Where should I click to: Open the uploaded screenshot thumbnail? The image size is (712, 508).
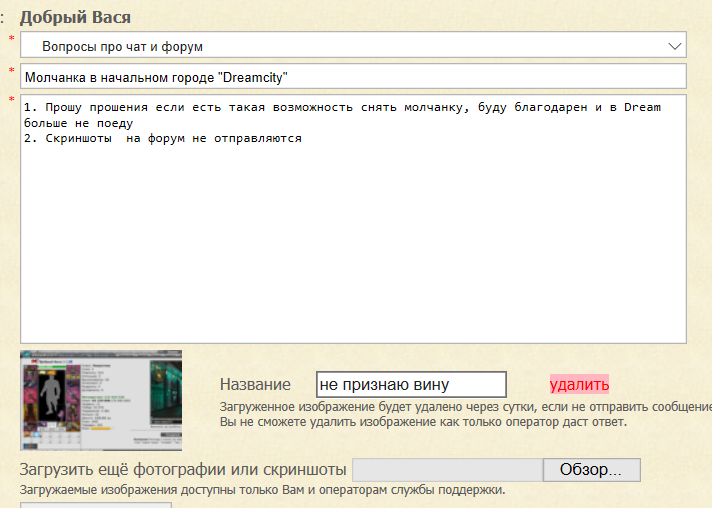101,400
